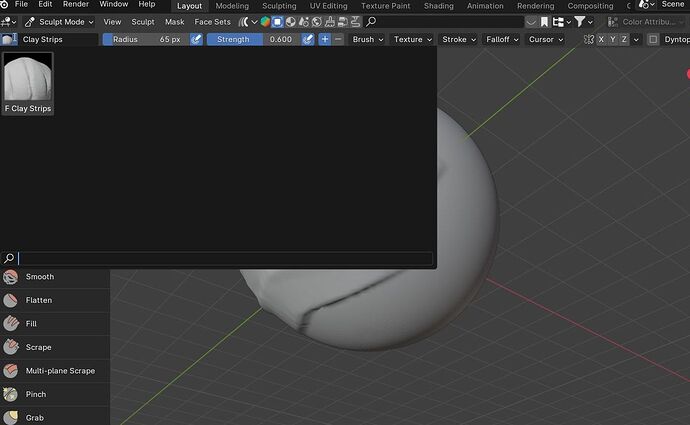The image size is (690, 425).
Task: Click the paintbrush-shaped header icon
Action: coord(330,22)
